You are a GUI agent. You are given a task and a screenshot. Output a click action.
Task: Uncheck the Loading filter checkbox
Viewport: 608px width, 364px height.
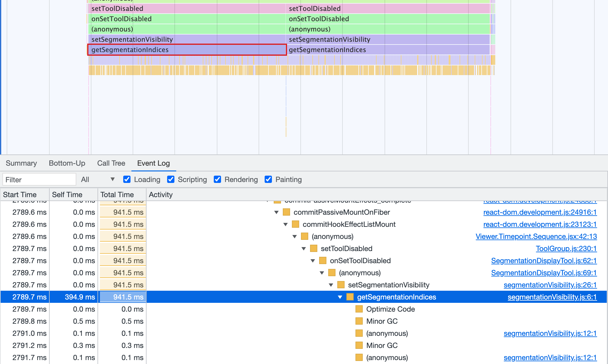pos(127,179)
